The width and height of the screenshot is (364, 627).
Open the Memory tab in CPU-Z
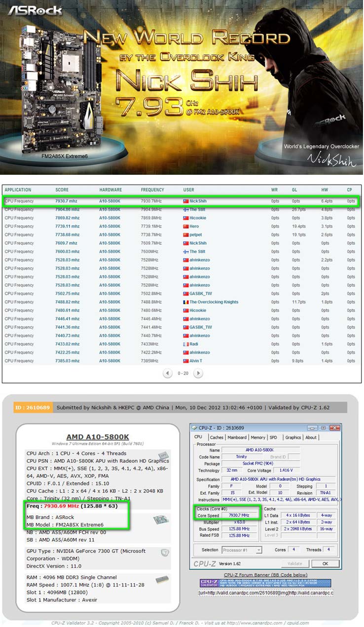pos(257,437)
